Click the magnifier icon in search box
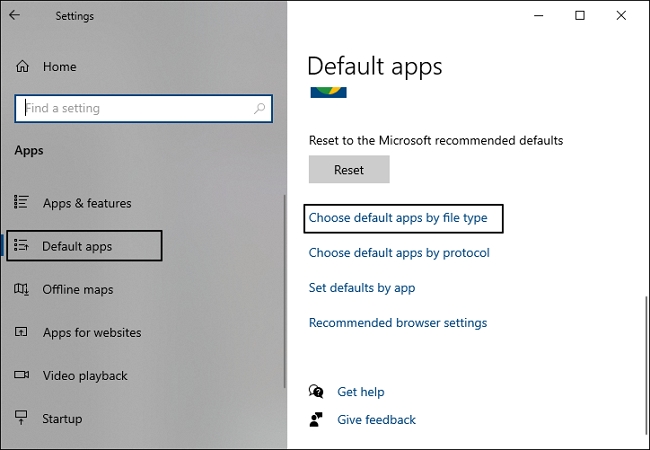 pos(260,109)
